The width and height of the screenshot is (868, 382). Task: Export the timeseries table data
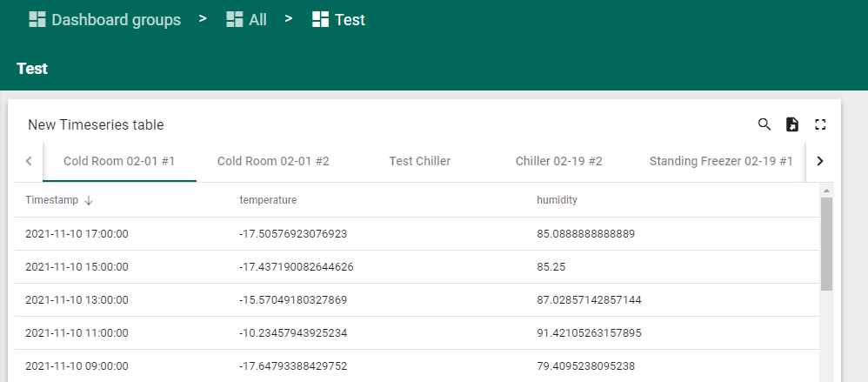point(792,124)
